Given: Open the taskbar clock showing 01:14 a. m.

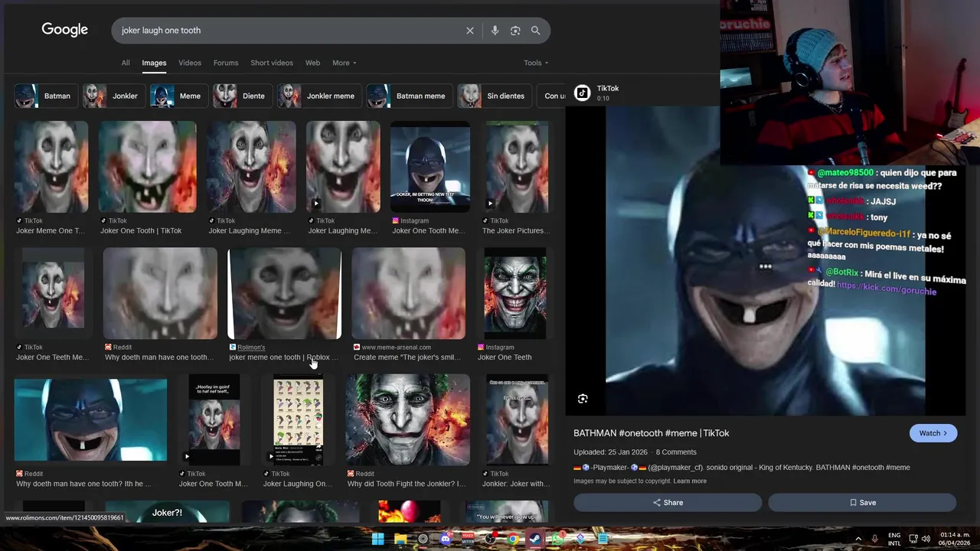Looking at the screenshot, I should coord(955,539).
